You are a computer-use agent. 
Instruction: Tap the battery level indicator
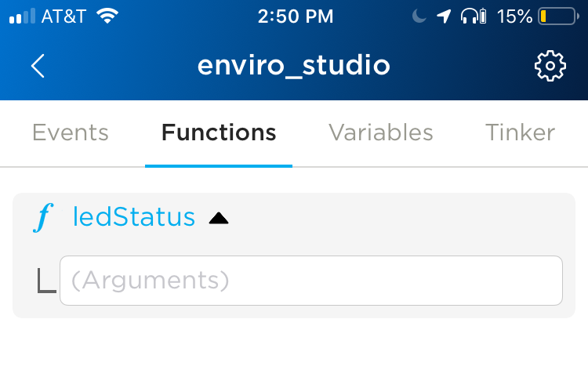(558, 16)
